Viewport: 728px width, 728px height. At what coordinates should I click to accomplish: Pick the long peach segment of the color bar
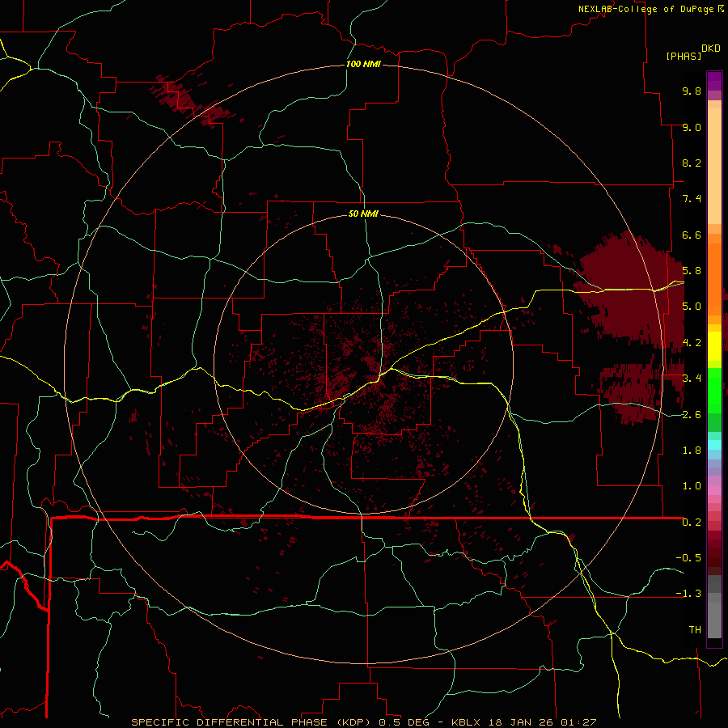point(714,166)
